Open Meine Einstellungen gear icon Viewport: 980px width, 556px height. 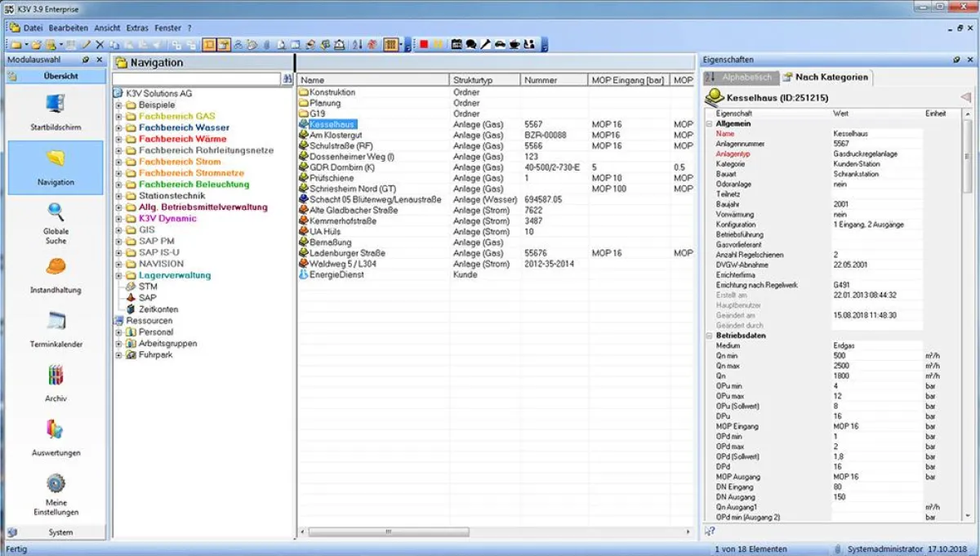click(56, 483)
